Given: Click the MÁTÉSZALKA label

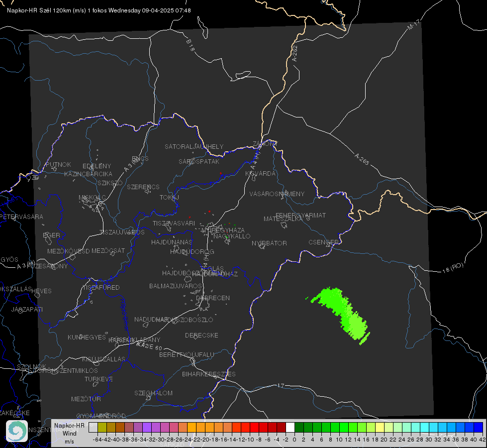Looking at the screenshot, I should (283, 219).
